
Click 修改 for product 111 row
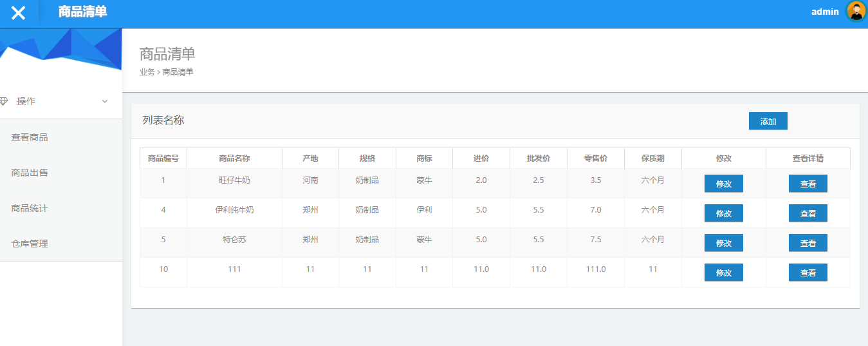tap(724, 273)
